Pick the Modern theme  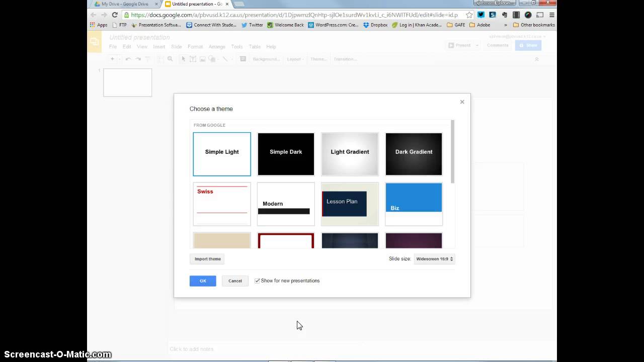point(286,204)
